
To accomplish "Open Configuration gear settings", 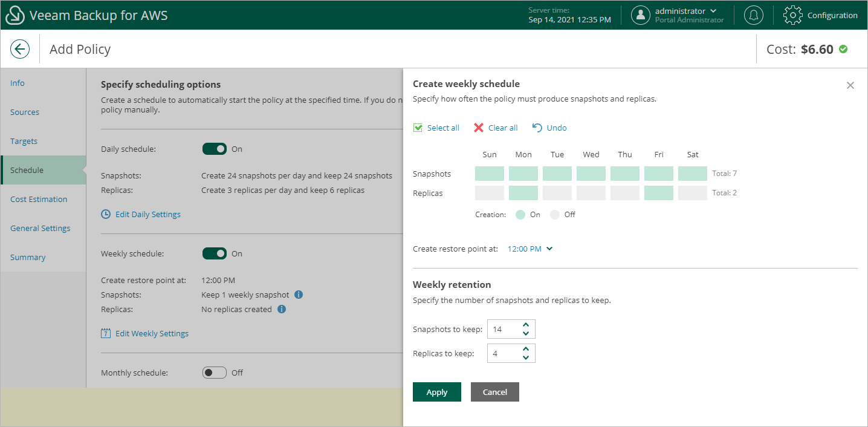I will pos(792,15).
